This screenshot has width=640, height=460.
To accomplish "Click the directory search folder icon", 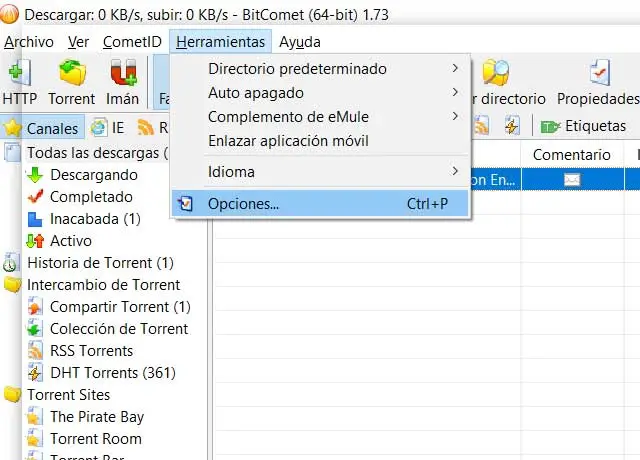I will [x=496, y=73].
